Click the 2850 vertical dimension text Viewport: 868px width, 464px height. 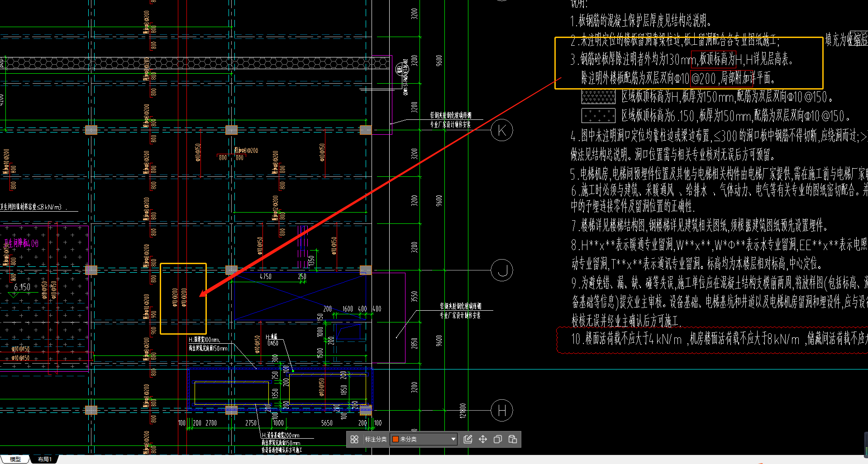(414, 343)
